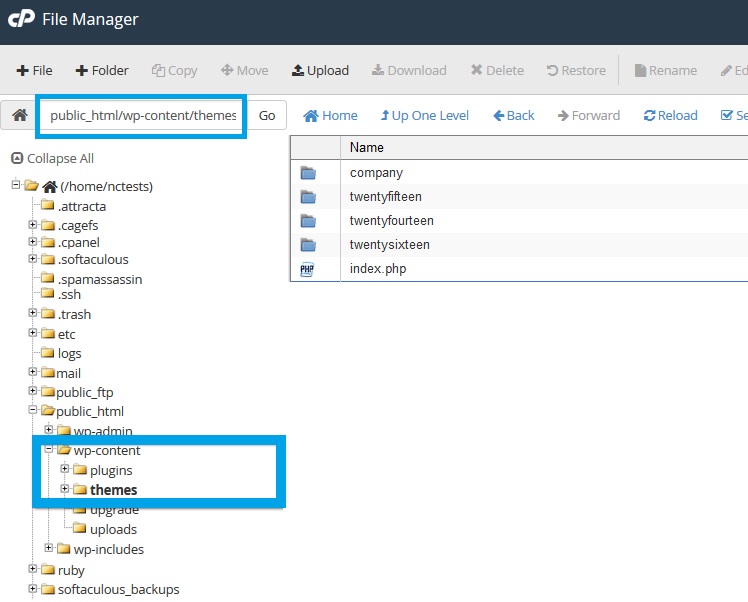Open the .attracta folder in tree
This screenshot has width=748, height=602.
click(x=82, y=207)
